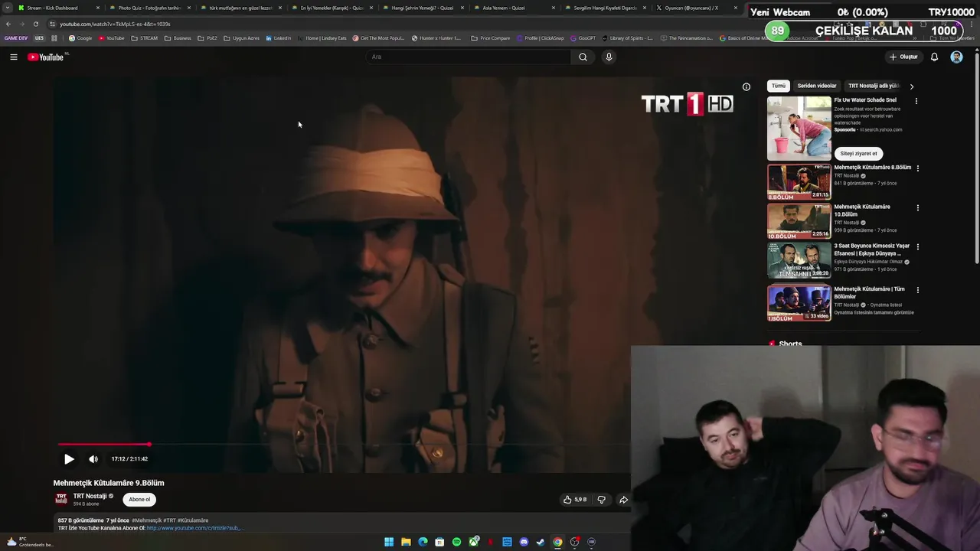Open options for Fix Uw Water Schade ad
Screen dimensions: 980x551
[x=916, y=100]
